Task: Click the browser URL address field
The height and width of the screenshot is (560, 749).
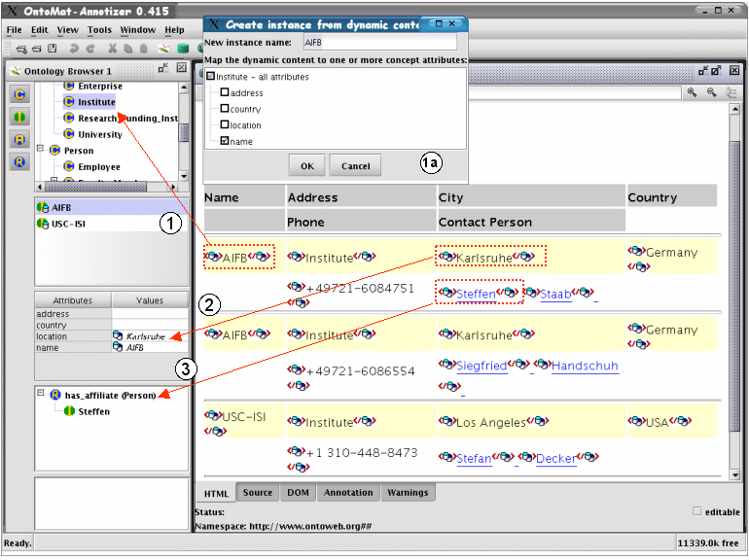Action: pyautogui.click(x=575, y=92)
